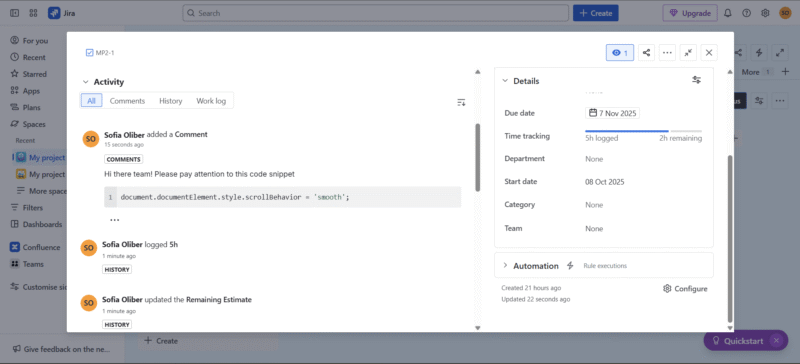This screenshot has width=800, height=364.
Task: Click the time tracking progress bar
Action: pyautogui.click(x=643, y=131)
